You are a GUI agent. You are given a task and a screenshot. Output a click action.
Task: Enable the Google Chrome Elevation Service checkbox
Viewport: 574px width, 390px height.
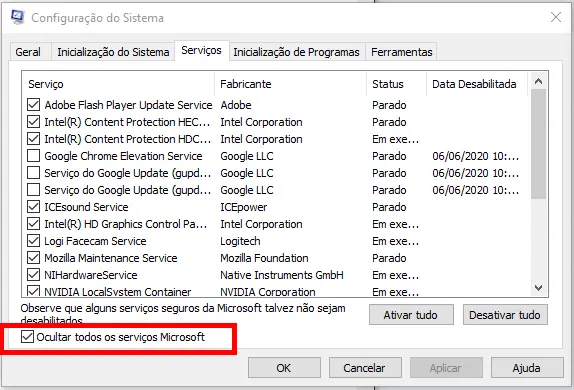(x=33, y=156)
